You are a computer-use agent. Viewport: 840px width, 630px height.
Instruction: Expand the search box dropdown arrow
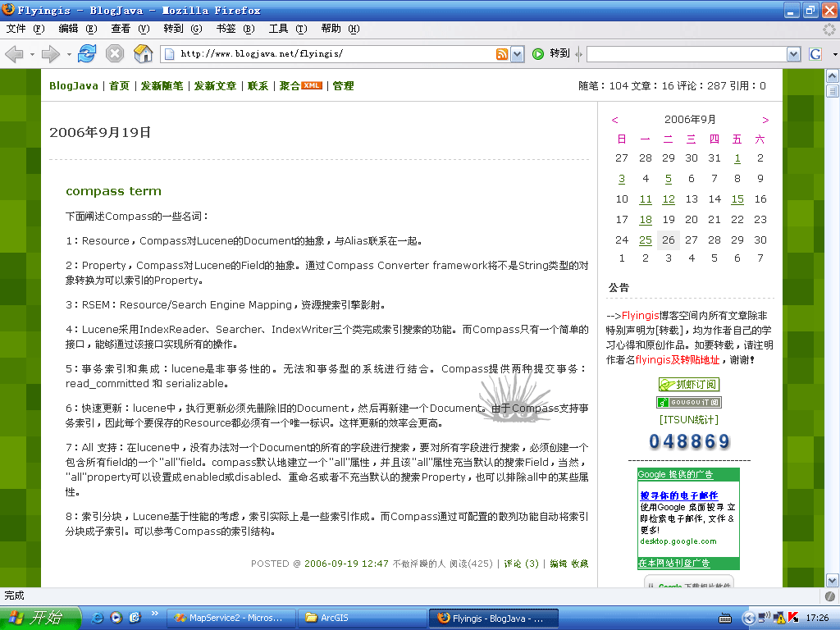point(793,54)
